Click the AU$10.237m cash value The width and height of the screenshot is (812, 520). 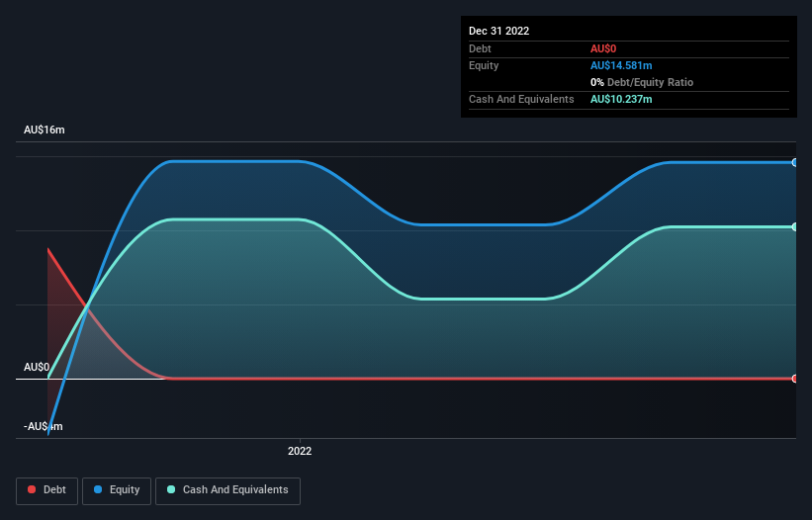pos(621,99)
